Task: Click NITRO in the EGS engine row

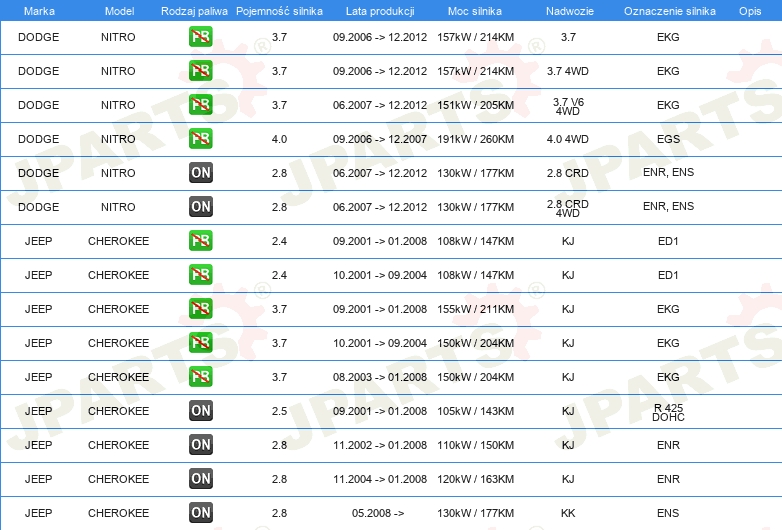Action: (x=118, y=139)
